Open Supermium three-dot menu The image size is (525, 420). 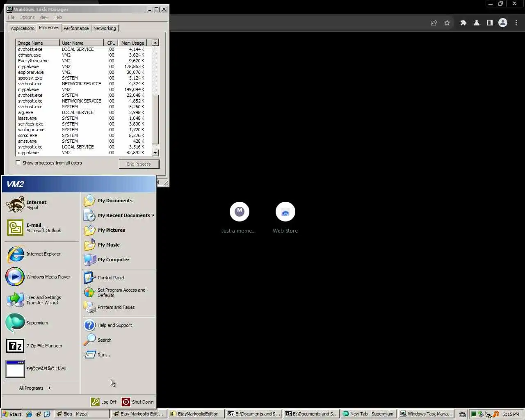tap(516, 23)
